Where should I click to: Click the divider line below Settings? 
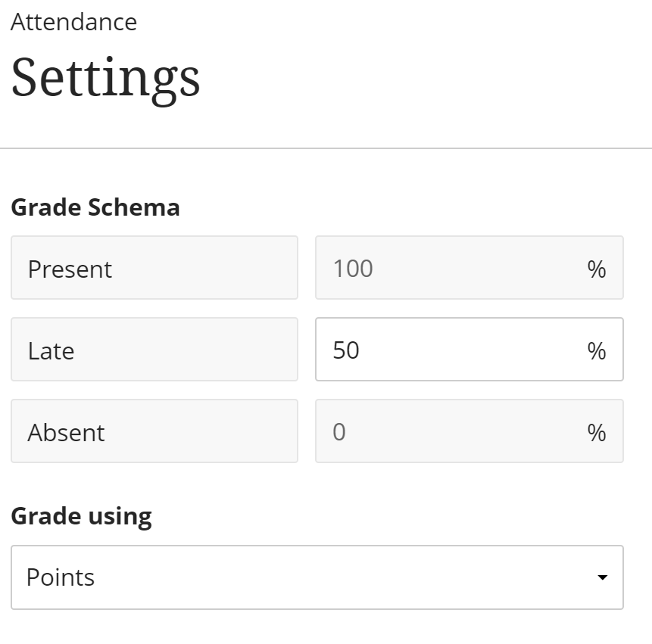coord(326,148)
